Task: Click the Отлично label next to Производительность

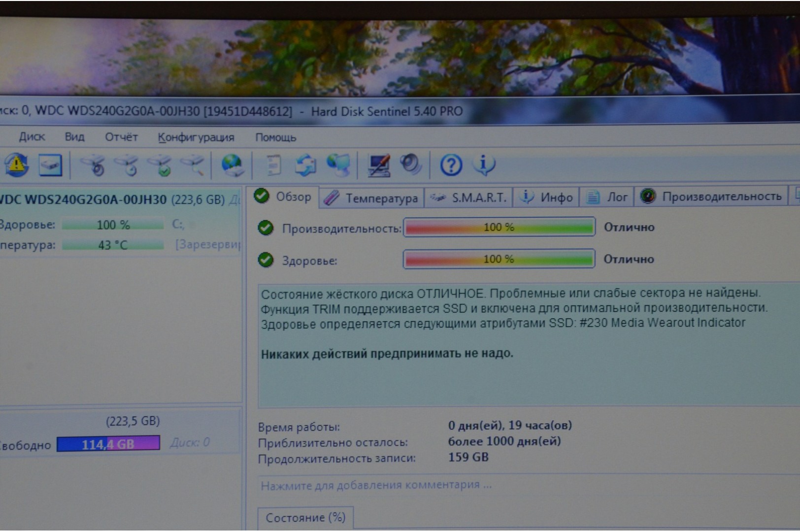Action: click(x=629, y=227)
